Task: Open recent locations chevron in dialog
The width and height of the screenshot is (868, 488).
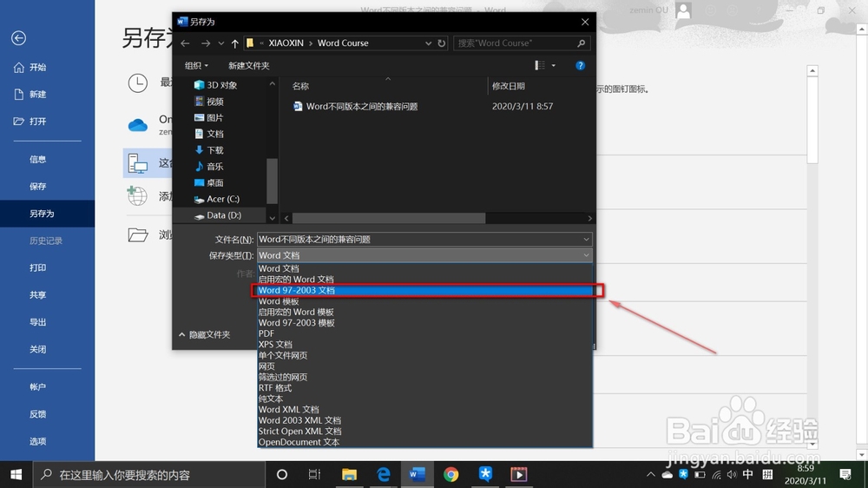Action: [220, 43]
